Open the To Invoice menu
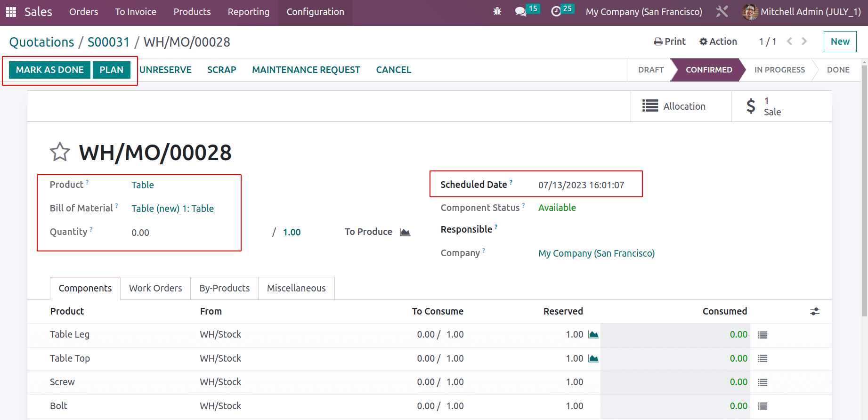This screenshot has height=420, width=868. pyautogui.click(x=136, y=12)
